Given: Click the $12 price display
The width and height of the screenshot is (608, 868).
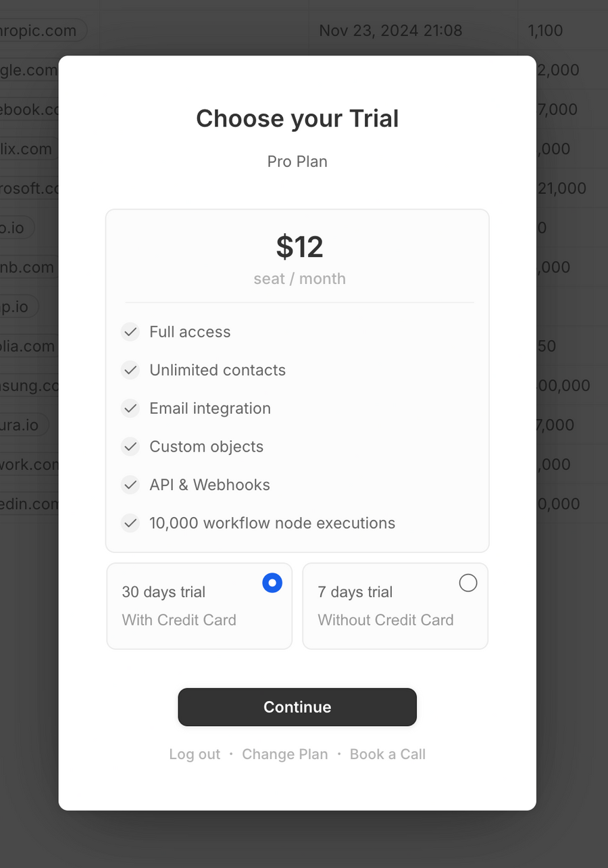Looking at the screenshot, I should point(299,246).
